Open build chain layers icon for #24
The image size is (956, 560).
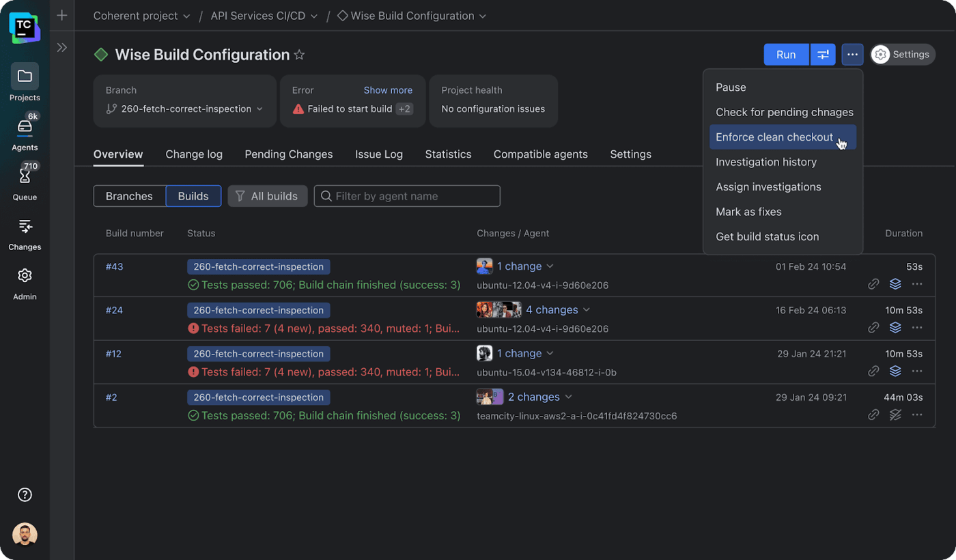click(895, 328)
